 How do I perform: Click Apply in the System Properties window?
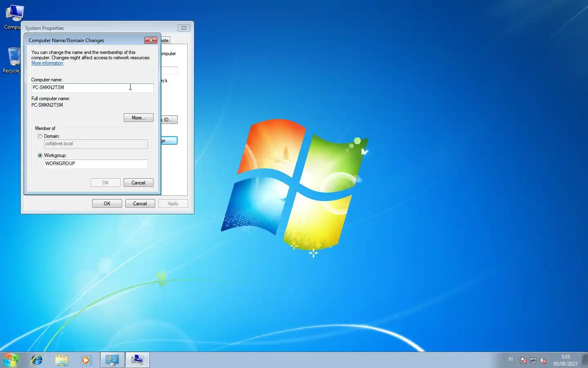coord(173,204)
